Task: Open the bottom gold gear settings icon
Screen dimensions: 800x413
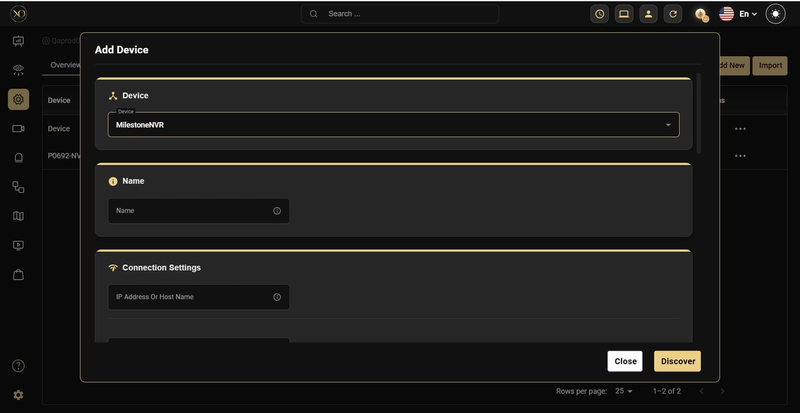Action: 18,395
